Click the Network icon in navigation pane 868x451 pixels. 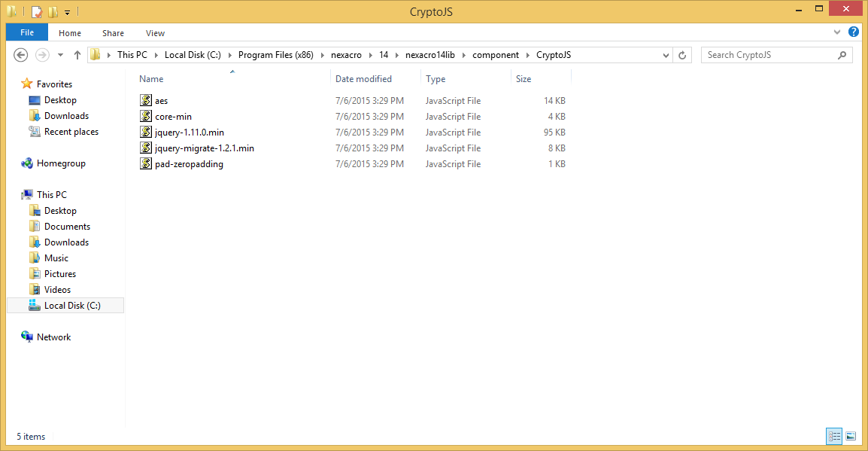tap(26, 337)
